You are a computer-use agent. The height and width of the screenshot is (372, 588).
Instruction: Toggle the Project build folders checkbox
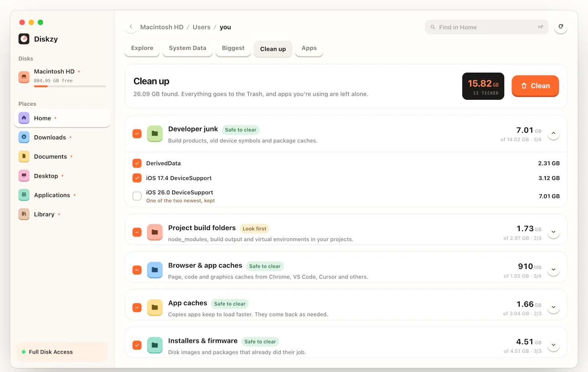[x=137, y=232]
